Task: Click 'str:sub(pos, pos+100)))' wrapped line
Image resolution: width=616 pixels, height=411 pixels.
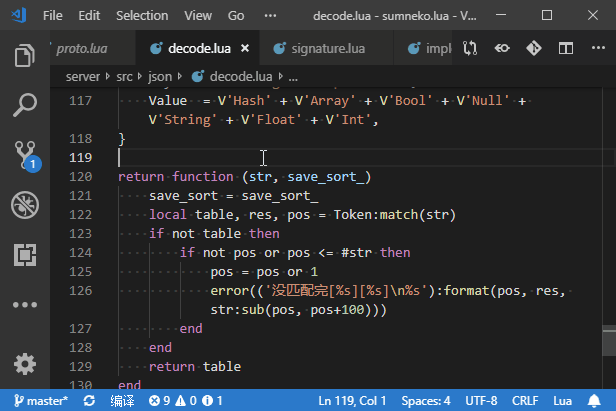Action: (299, 310)
